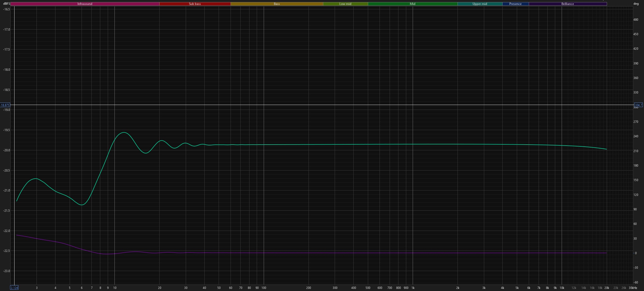Click the -23.0 level axis tick
The image size is (644, 291).
coord(6,271)
